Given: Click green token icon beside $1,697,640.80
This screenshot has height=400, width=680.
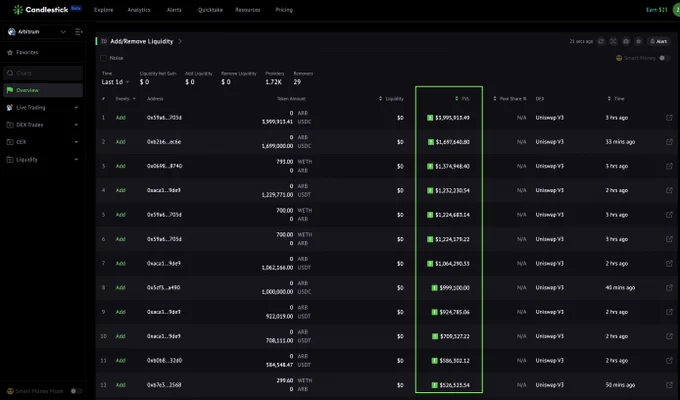Looking at the screenshot, I should [431, 142].
